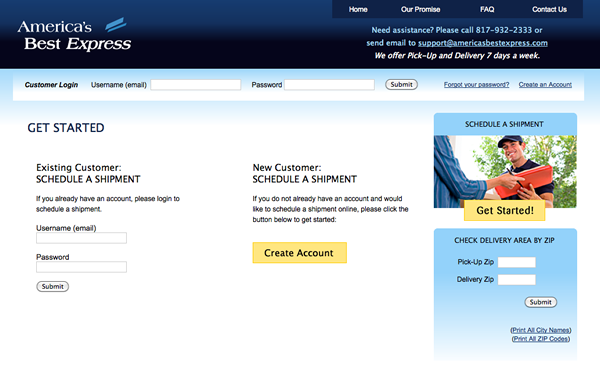Click the Existing Customer Username (email) field
The image size is (600, 365).
click(81, 238)
